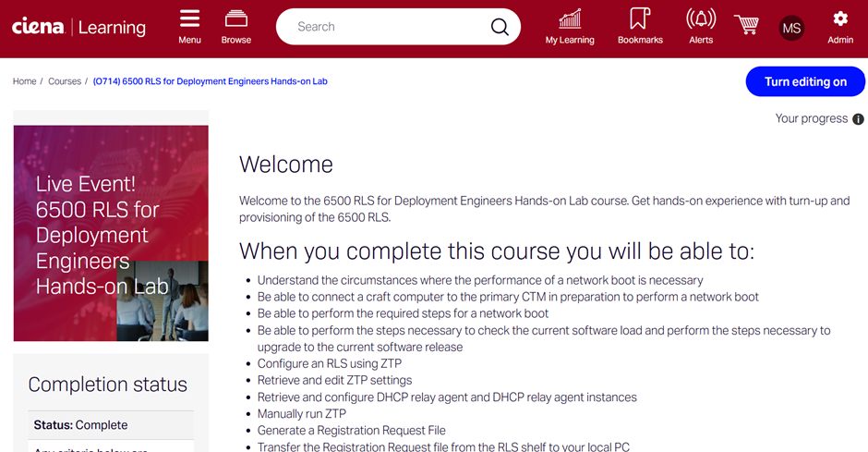
Task: Click 'When you complete this course' heading
Action: (497, 251)
